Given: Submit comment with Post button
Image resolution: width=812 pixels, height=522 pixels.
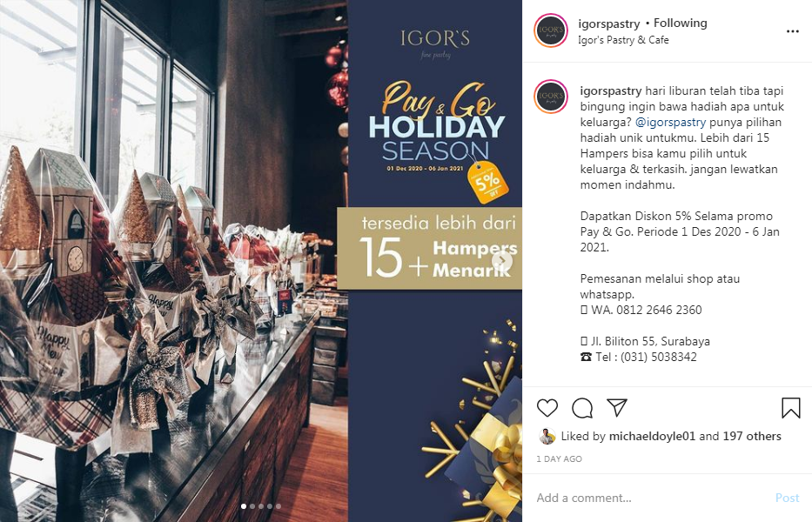Looking at the screenshot, I should (x=787, y=498).
